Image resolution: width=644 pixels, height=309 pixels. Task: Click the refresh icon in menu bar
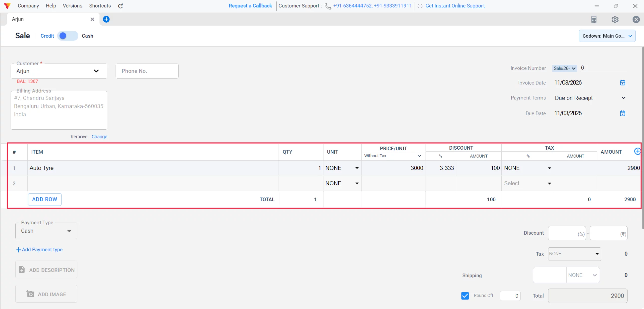(x=120, y=6)
